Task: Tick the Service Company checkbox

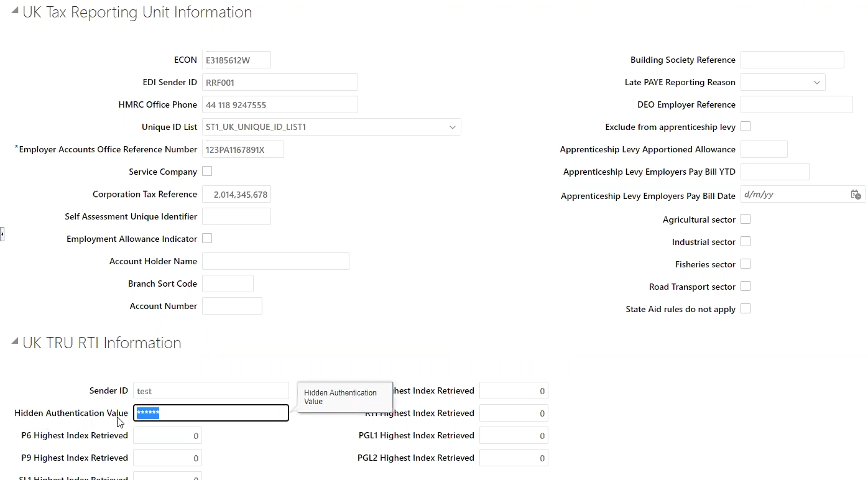Action: [207, 171]
